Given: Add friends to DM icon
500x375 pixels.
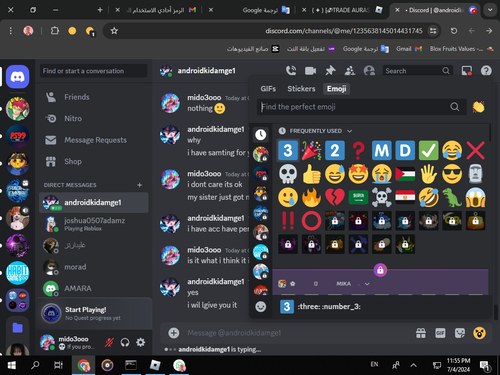Looking at the screenshot, I should point(349,71).
